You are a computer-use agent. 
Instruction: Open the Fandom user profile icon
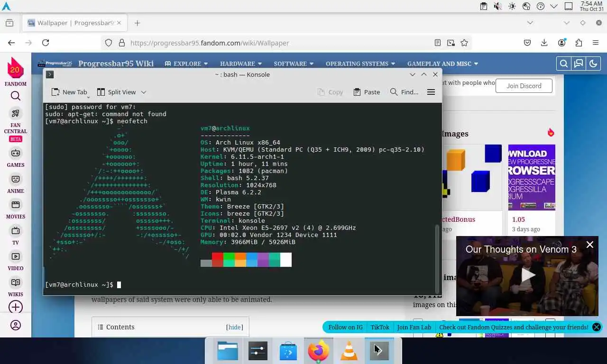click(16, 325)
